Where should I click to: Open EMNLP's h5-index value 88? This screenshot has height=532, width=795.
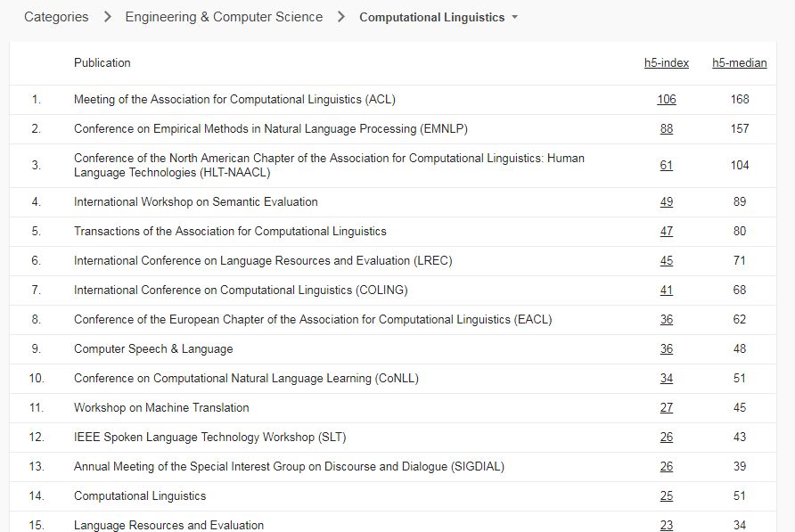[x=667, y=129]
